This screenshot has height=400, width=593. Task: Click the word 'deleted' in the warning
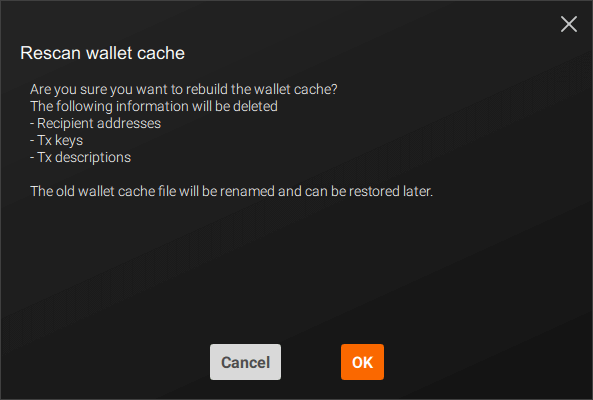click(255, 106)
